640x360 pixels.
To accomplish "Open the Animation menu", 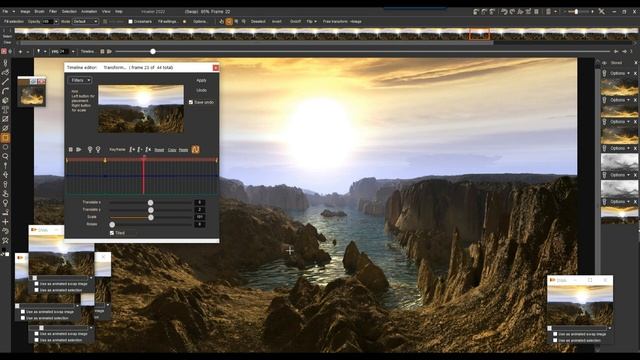I will coord(89,11).
